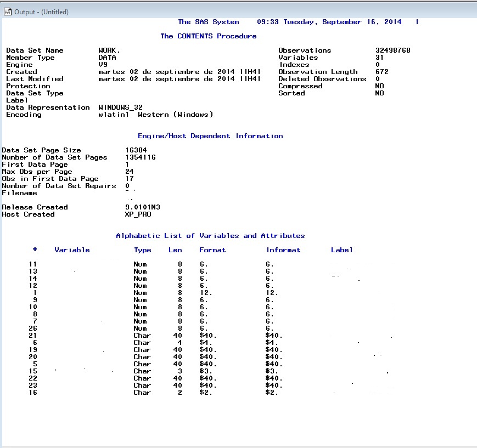Click the Informat column header
This screenshot has height=448, width=477.
283,250
